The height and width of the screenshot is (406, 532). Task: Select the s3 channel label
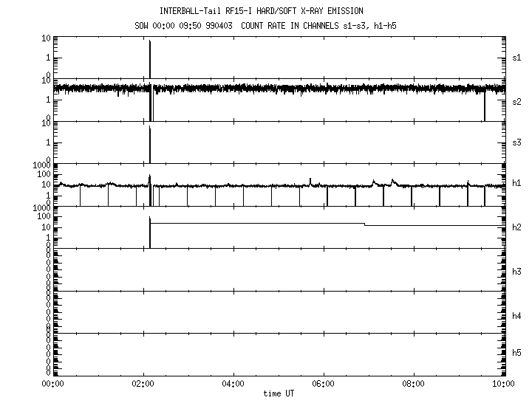point(516,142)
